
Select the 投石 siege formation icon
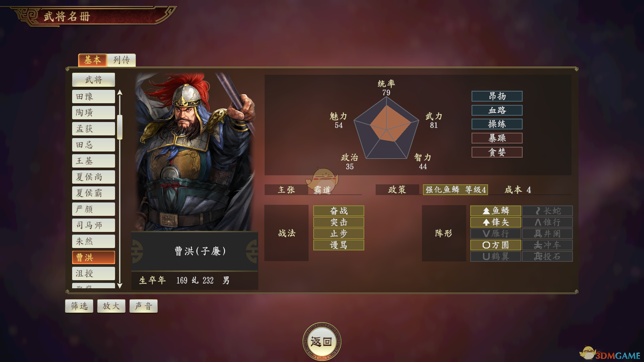pos(538,256)
